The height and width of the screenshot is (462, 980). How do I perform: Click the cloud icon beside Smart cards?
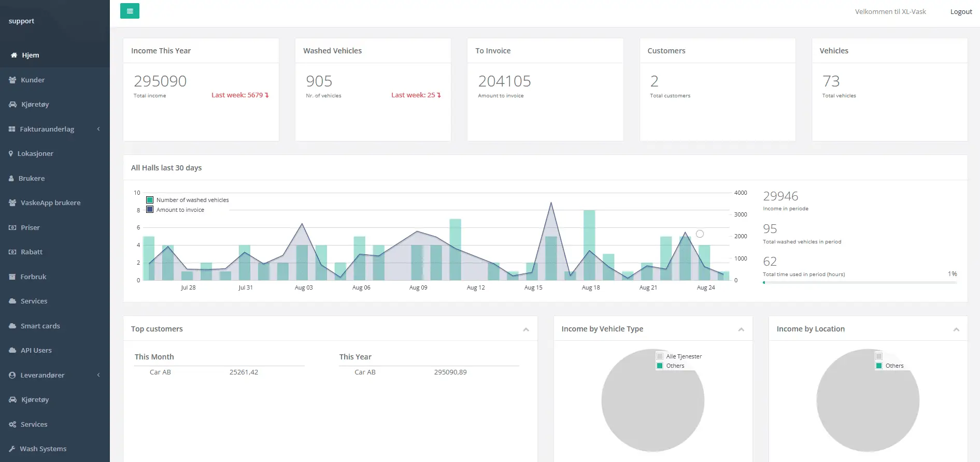(x=12, y=326)
